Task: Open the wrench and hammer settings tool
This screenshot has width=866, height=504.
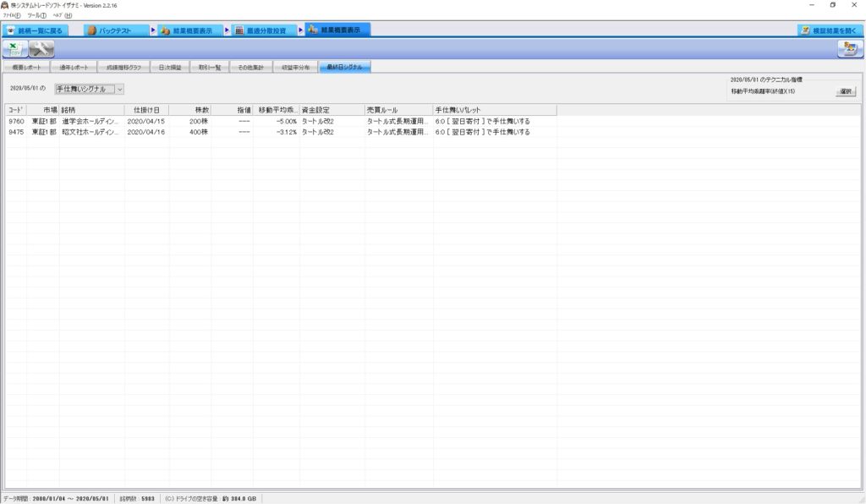Action: [x=41, y=48]
